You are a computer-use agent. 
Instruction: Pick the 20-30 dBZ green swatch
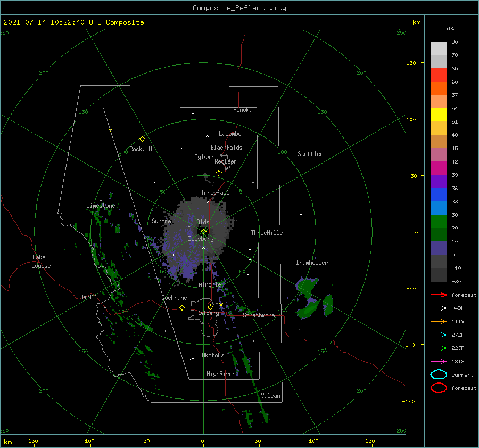point(439,222)
